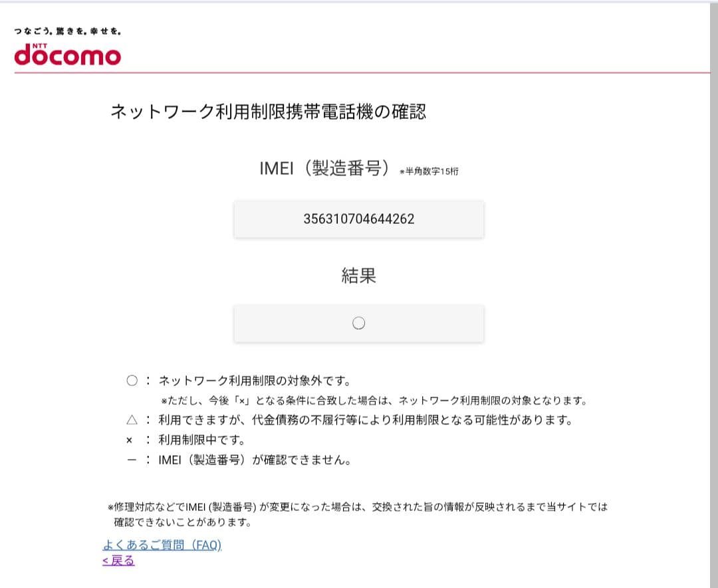The height and width of the screenshot is (588, 718).
Task: Select the つなごう。驚きを。幸せを。tagline
Action: pyautogui.click(x=69, y=30)
